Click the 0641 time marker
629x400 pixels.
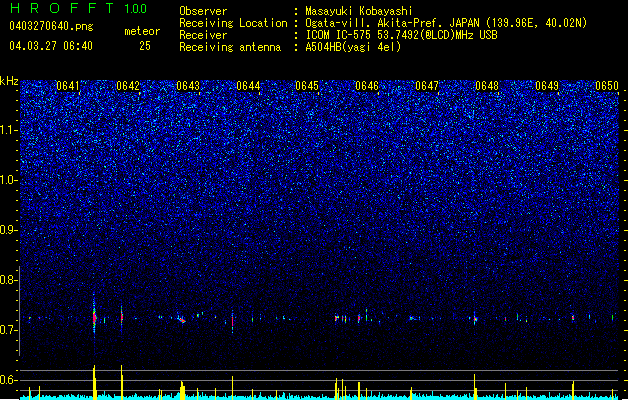[x=68, y=86]
